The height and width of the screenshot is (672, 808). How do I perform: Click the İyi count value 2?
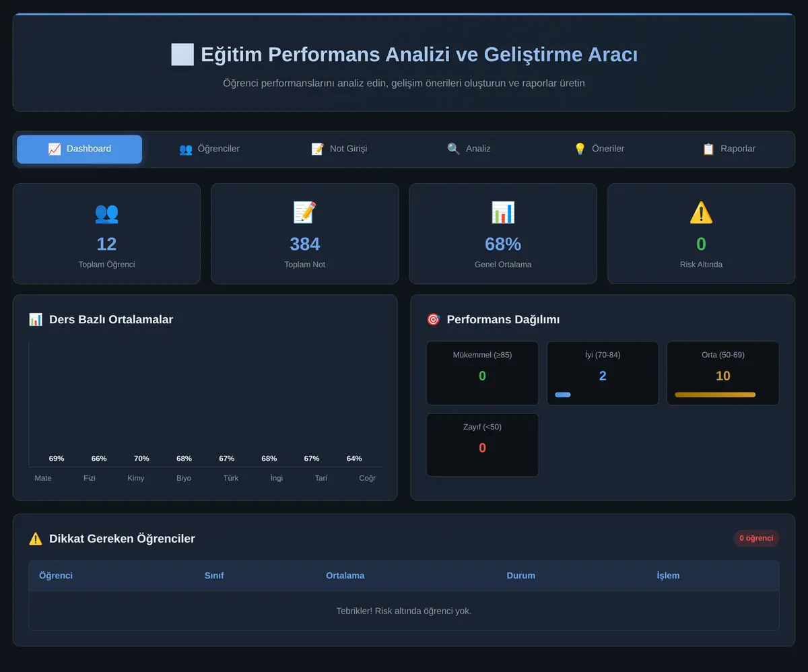[603, 376]
